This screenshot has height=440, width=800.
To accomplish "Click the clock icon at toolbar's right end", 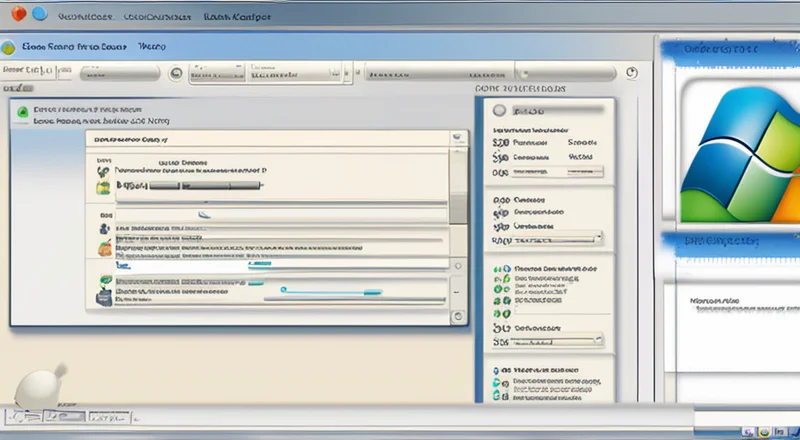I will point(631,73).
